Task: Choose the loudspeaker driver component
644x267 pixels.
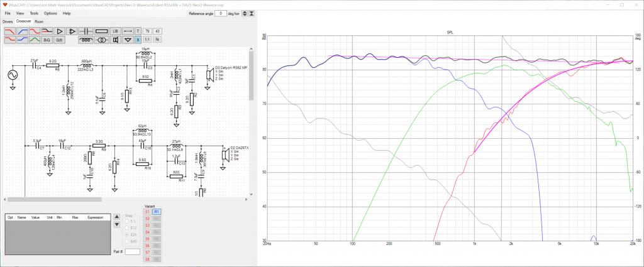Action: pos(116,40)
